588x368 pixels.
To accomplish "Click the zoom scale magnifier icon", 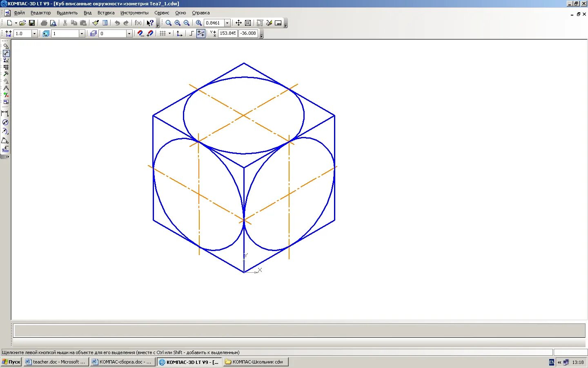I will [x=199, y=23].
